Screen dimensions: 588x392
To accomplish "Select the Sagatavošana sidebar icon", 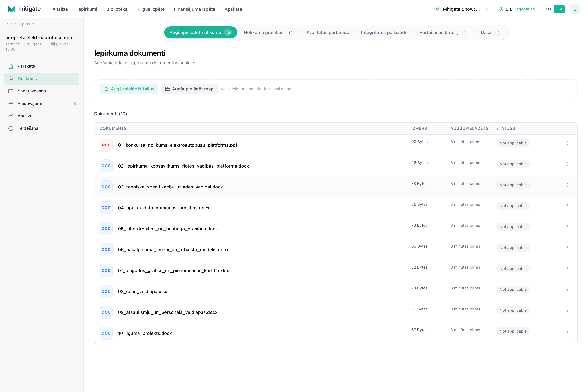I will pos(11,91).
